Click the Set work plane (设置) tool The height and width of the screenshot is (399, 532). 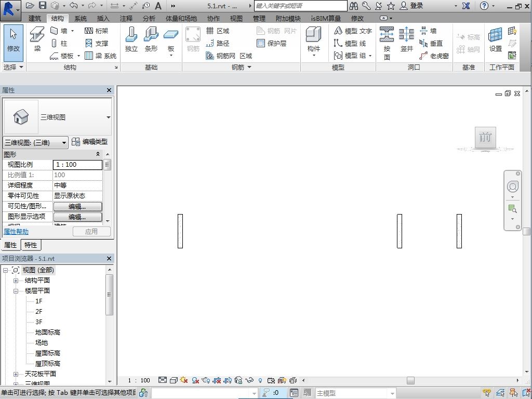click(x=495, y=39)
